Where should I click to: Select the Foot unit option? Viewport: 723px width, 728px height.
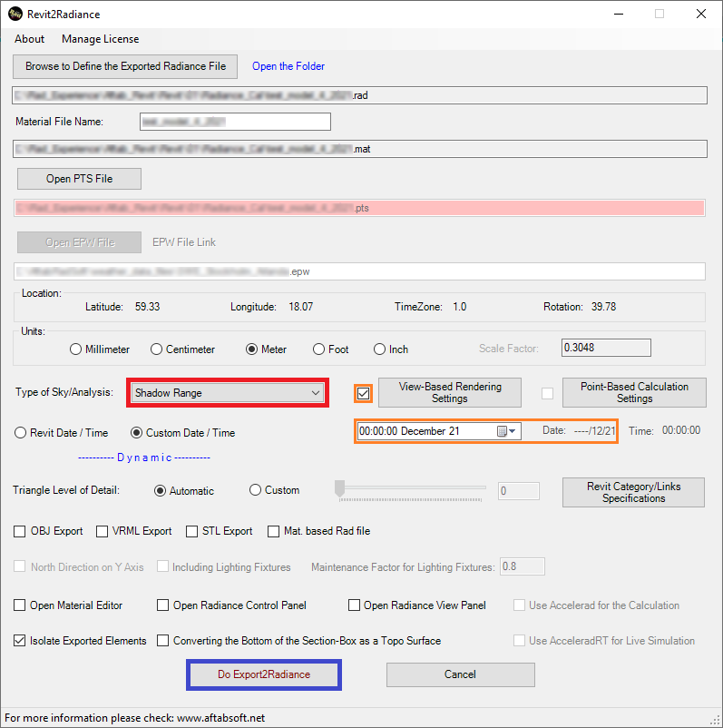[x=331, y=349]
